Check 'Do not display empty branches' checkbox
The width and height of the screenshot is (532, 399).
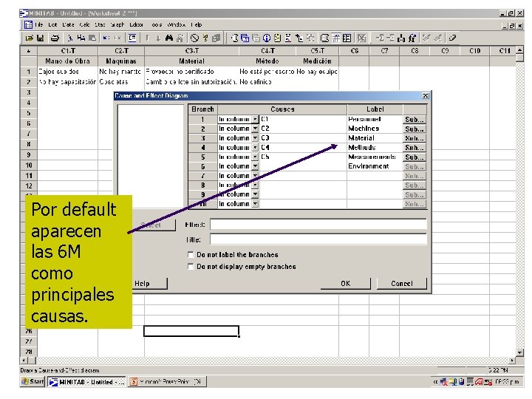tap(191, 266)
